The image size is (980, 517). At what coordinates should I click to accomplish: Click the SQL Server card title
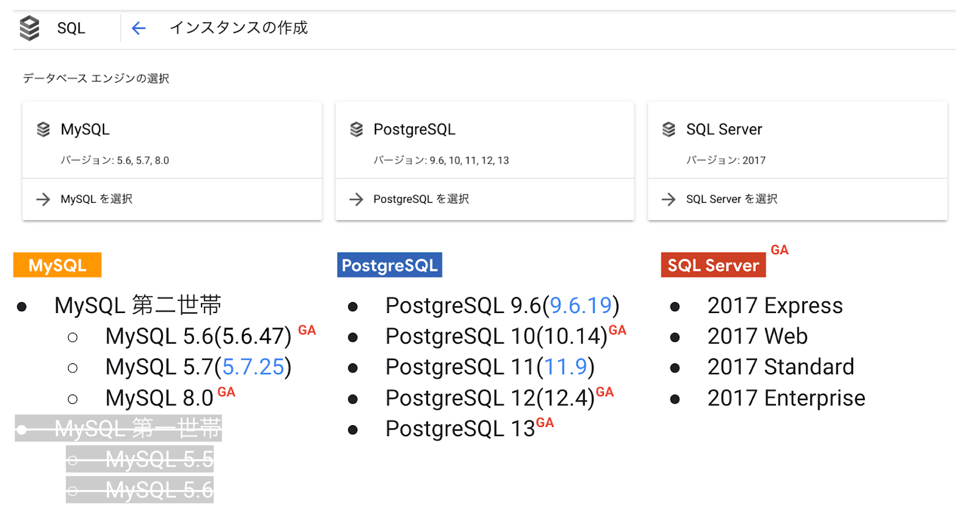click(724, 129)
